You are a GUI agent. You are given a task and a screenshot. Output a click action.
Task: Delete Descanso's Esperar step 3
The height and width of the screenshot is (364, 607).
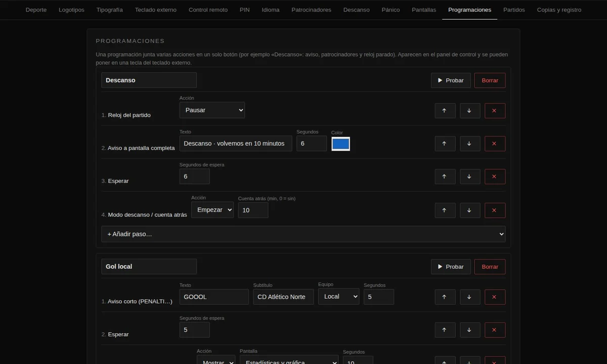(x=495, y=176)
